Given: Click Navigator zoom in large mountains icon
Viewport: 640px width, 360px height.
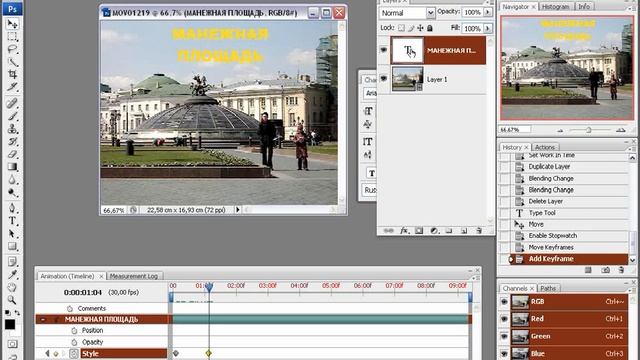Looking at the screenshot, I should 620,130.
